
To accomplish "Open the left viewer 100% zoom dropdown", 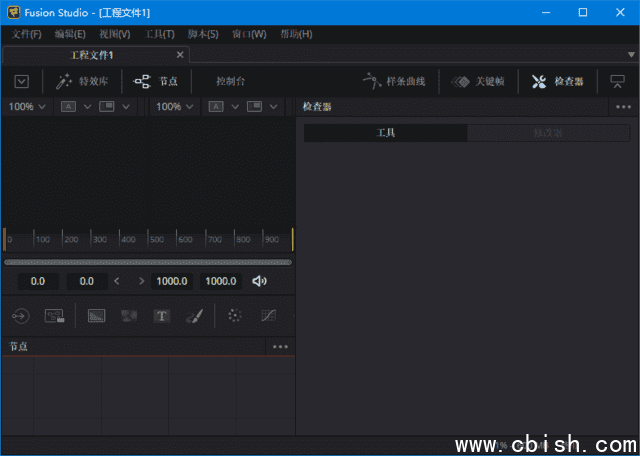I will (27, 106).
